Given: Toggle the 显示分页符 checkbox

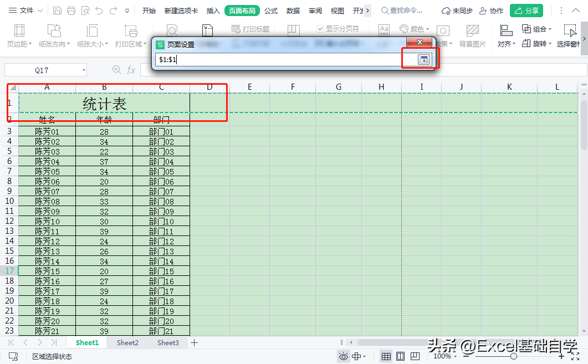Looking at the screenshot, I should pyautogui.click(x=320, y=29).
